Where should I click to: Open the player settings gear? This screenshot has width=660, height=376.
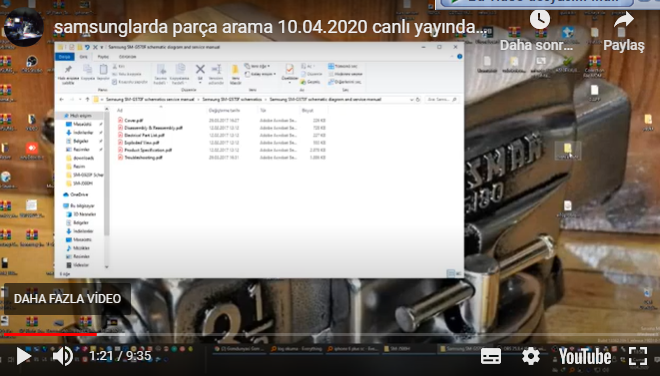point(531,357)
